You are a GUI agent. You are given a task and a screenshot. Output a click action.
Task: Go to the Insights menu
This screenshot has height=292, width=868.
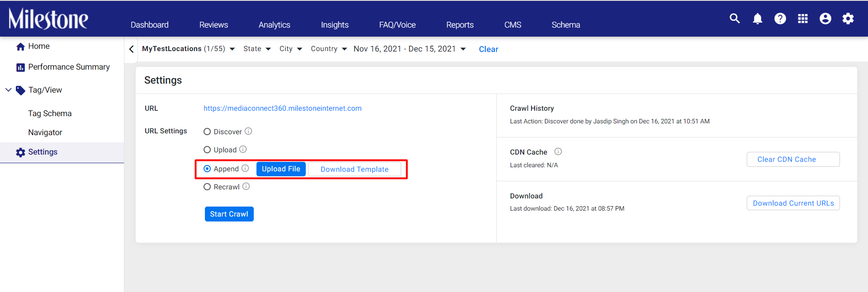click(335, 25)
